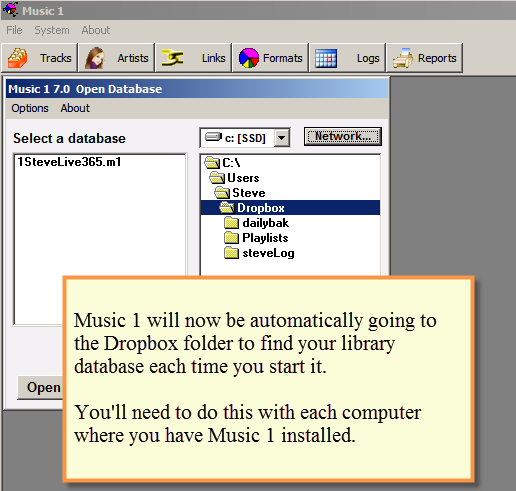The height and width of the screenshot is (491, 516).
Task: Open the Artists toolbar button
Action: click(x=116, y=58)
